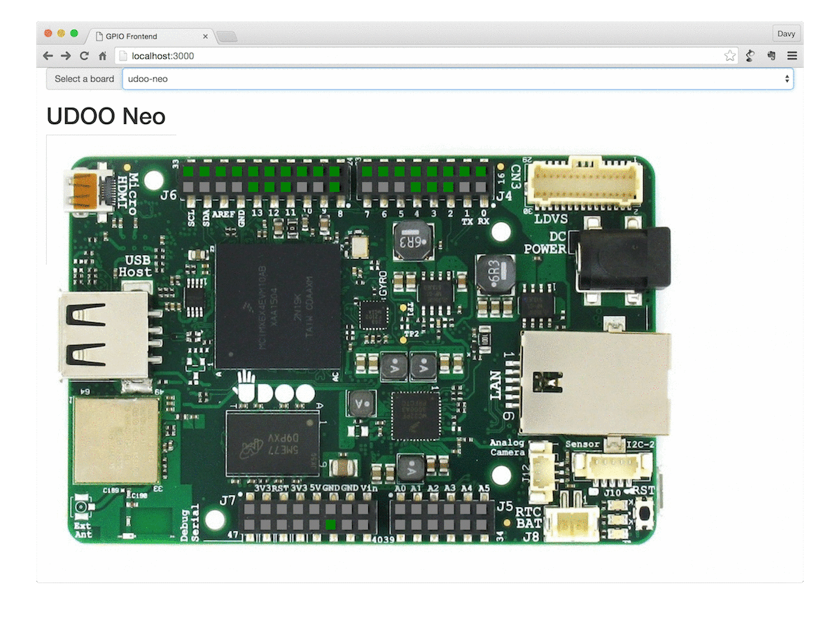Reload the localhost page
The image size is (840, 635).
point(84,56)
